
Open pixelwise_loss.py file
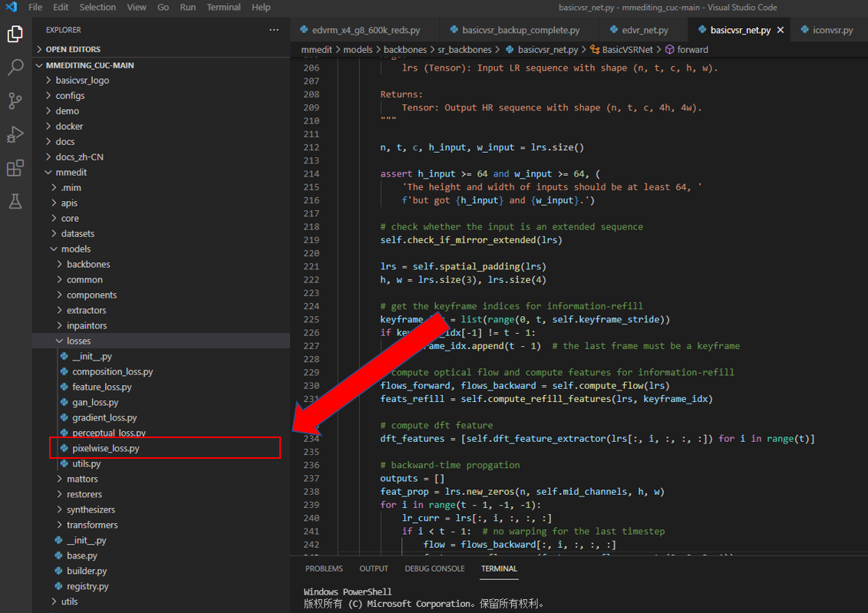pyautogui.click(x=161, y=448)
